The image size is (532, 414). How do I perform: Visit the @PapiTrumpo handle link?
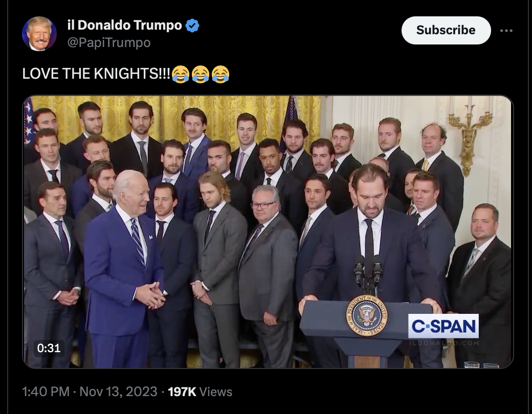coord(109,43)
